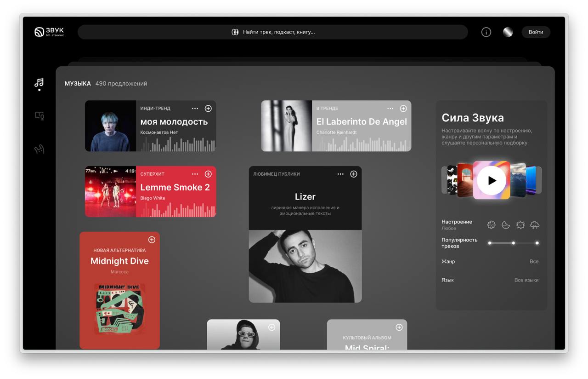
Task: Open the third sidebar icon below podcasts
Action: 40,149
